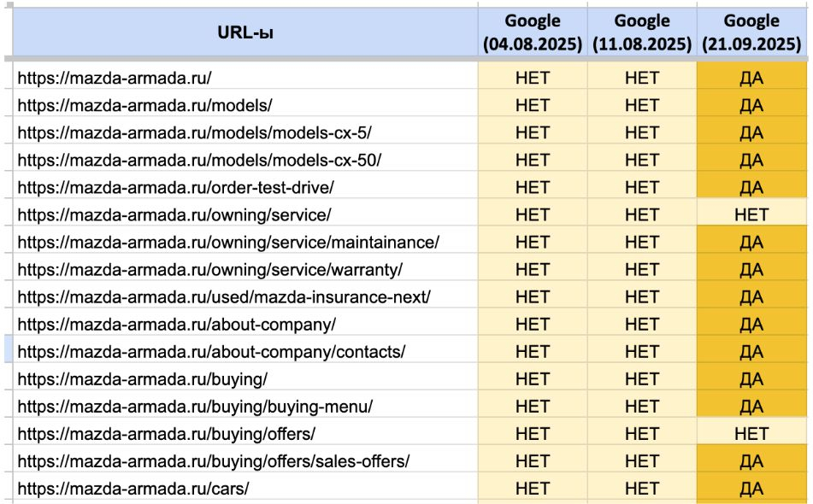Click the mazda-armada.ru/models/ URL

coord(144,105)
